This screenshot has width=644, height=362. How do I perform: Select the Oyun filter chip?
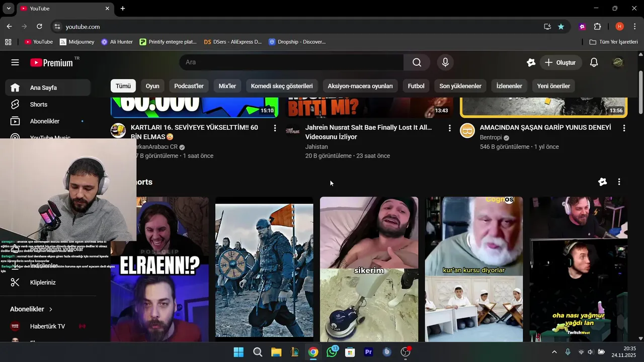pos(152,86)
